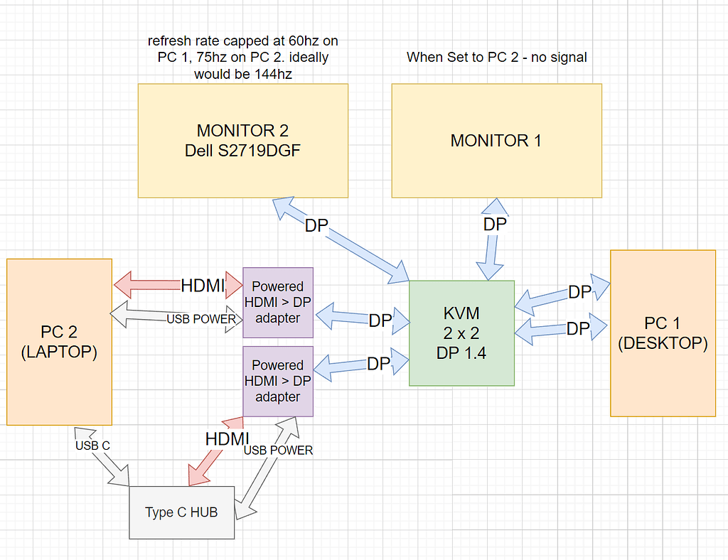This screenshot has height=560, width=728.
Task: Click the Type C HUB box
Action: (x=181, y=512)
